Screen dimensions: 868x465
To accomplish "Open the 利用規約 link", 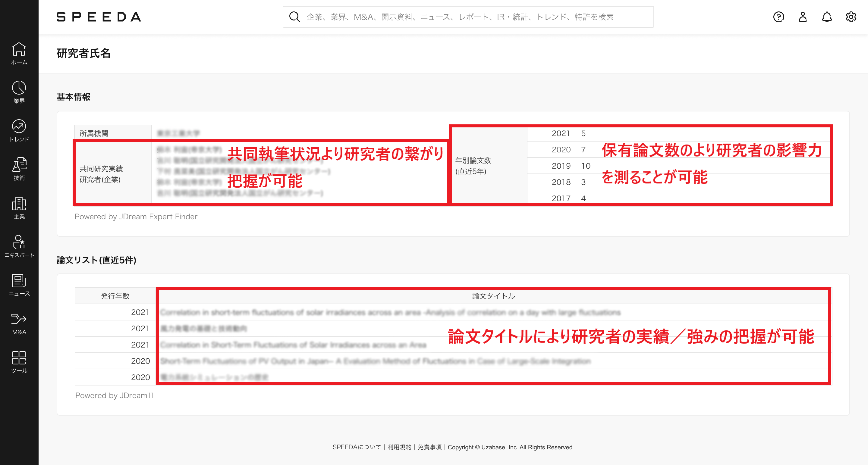I will click(399, 447).
